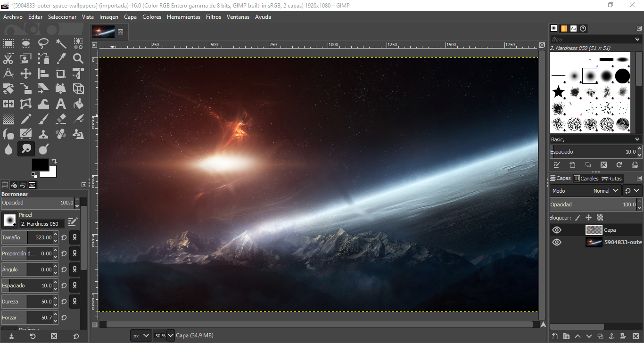Switch to the Canales tab
644x343 pixels.
(x=586, y=179)
